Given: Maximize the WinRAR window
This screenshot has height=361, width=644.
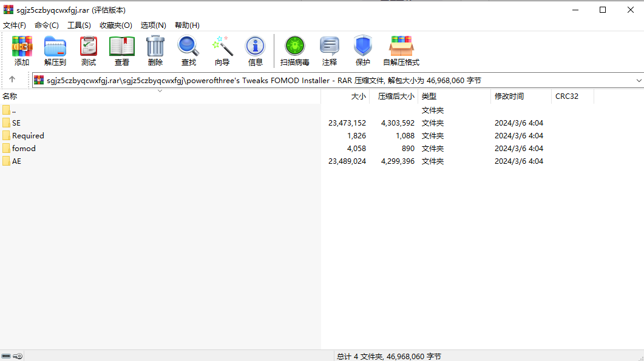Looking at the screenshot, I should click(603, 10).
